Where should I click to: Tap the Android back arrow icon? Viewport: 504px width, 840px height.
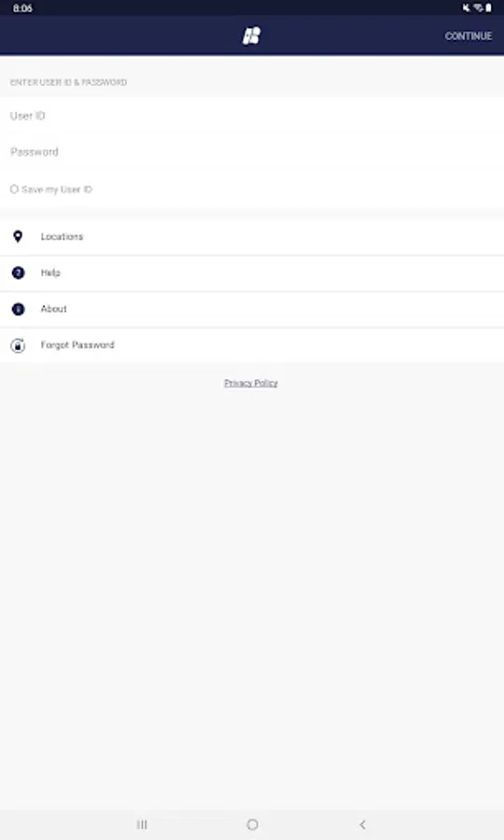point(363,824)
